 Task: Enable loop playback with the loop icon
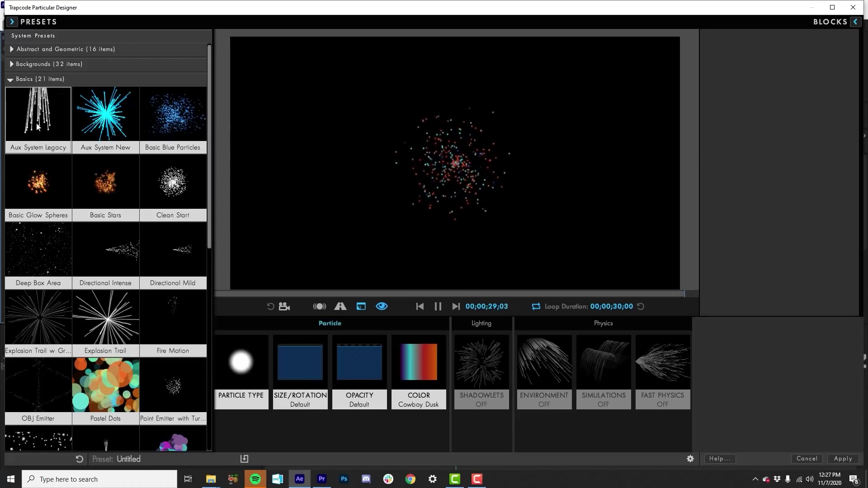coord(535,306)
